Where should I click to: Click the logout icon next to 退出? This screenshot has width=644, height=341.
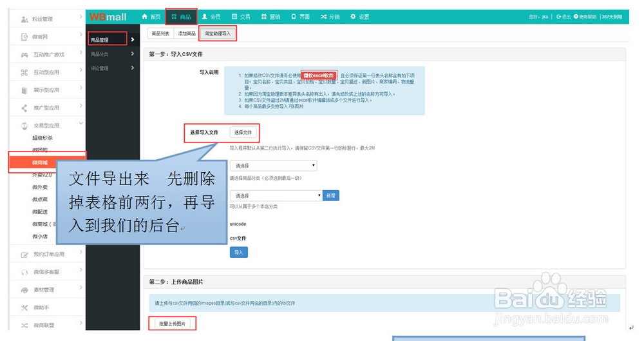click(x=559, y=17)
